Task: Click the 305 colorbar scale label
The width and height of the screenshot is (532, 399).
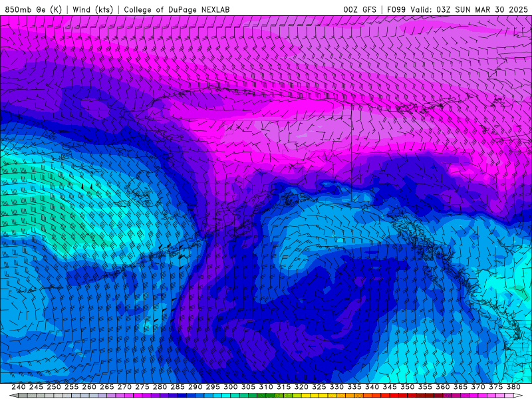Action: tap(248, 387)
